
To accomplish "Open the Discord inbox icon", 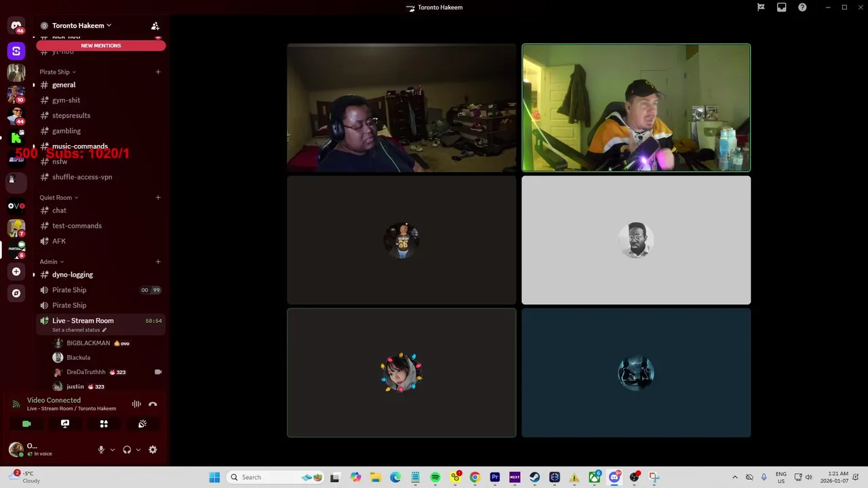I will [x=781, y=7].
